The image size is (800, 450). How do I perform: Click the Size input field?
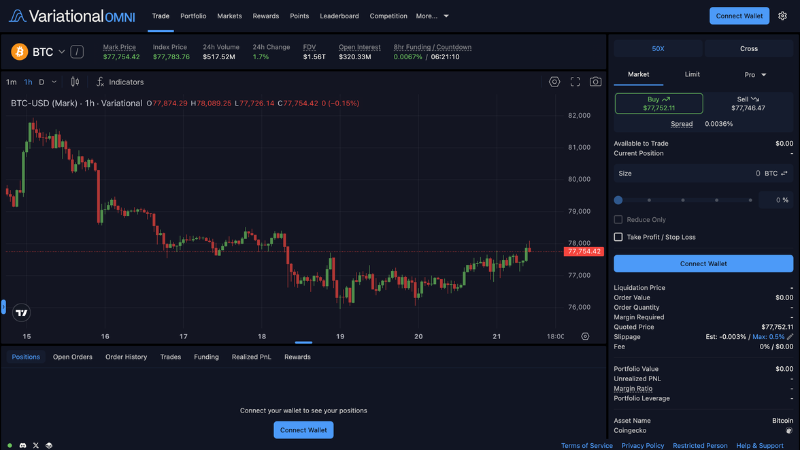703,173
